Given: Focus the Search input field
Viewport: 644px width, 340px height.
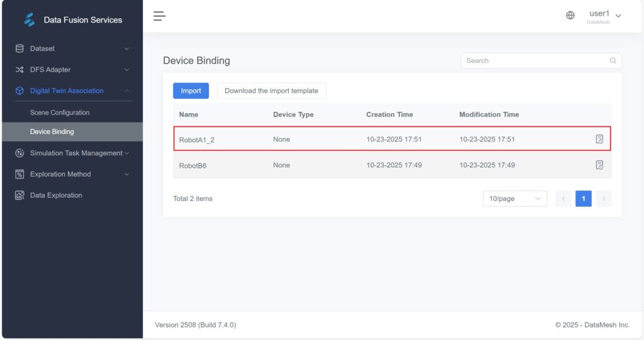Looking at the screenshot, I should pos(535,61).
